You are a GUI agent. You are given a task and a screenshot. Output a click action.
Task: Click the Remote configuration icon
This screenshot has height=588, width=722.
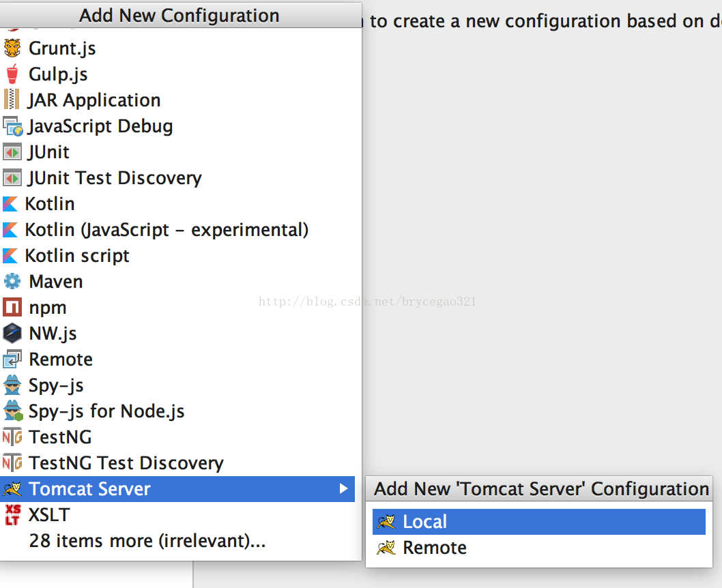pos(12,359)
